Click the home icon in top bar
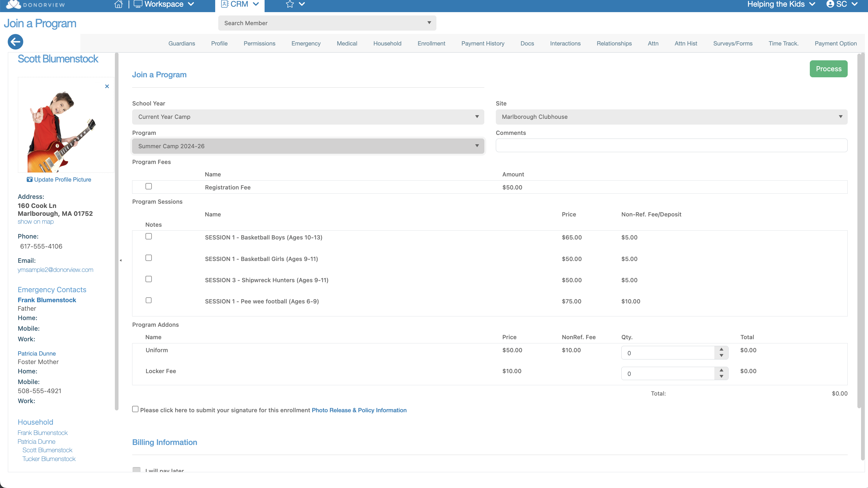The width and height of the screenshot is (868, 488). click(118, 4)
